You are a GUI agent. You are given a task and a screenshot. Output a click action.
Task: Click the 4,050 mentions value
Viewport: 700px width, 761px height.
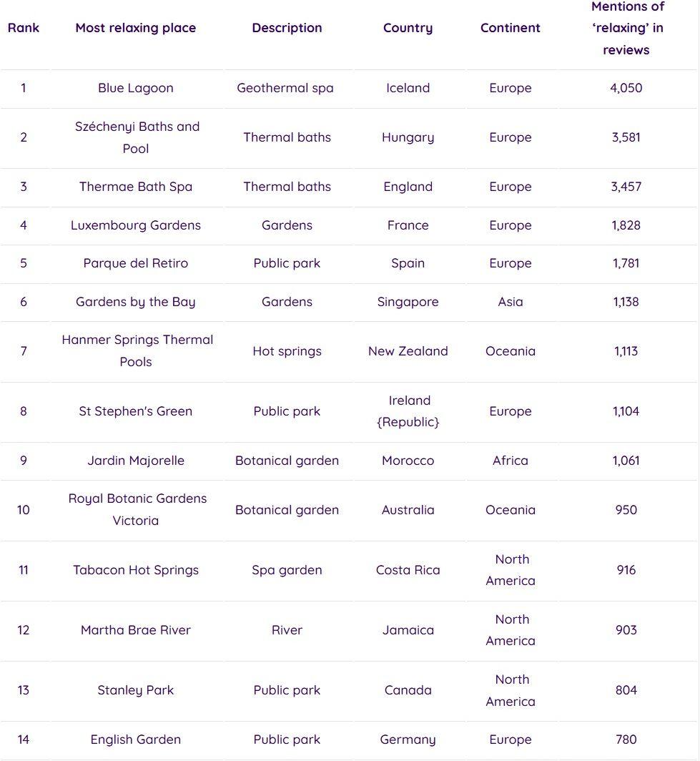[x=626, y=88]
